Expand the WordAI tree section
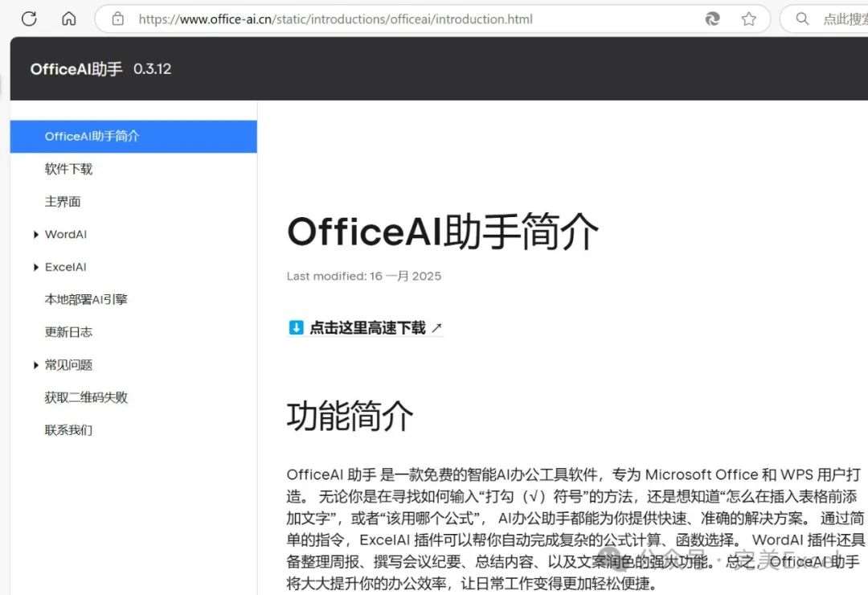This screenshot has width=868, height=595. point(36,234)
